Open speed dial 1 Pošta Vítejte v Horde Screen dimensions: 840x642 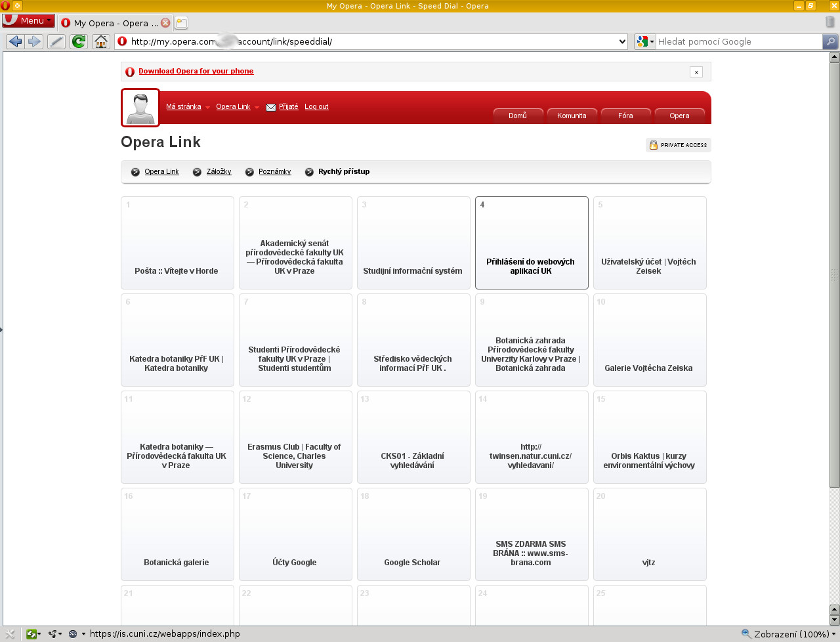click(x=177, y=243)
